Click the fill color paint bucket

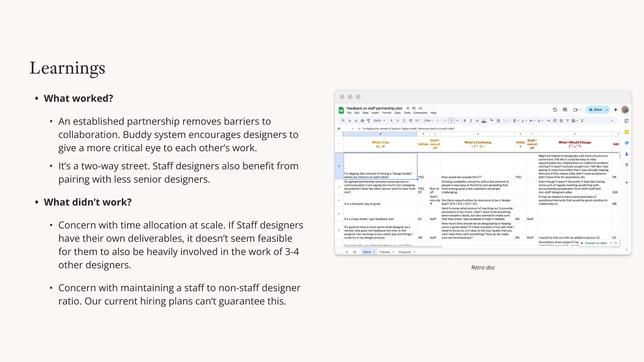[491, 121]
